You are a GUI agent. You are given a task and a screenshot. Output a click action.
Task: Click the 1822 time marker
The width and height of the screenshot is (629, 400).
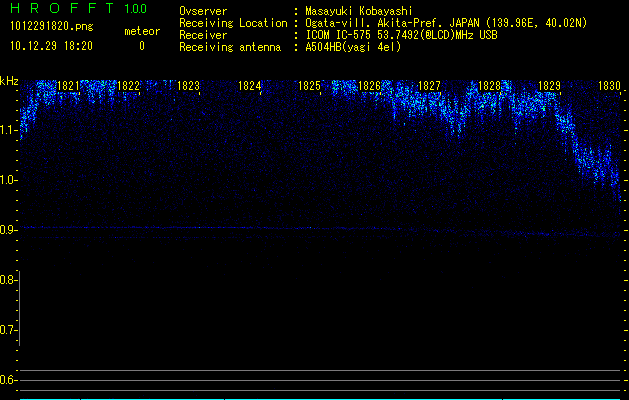(128, 86)
